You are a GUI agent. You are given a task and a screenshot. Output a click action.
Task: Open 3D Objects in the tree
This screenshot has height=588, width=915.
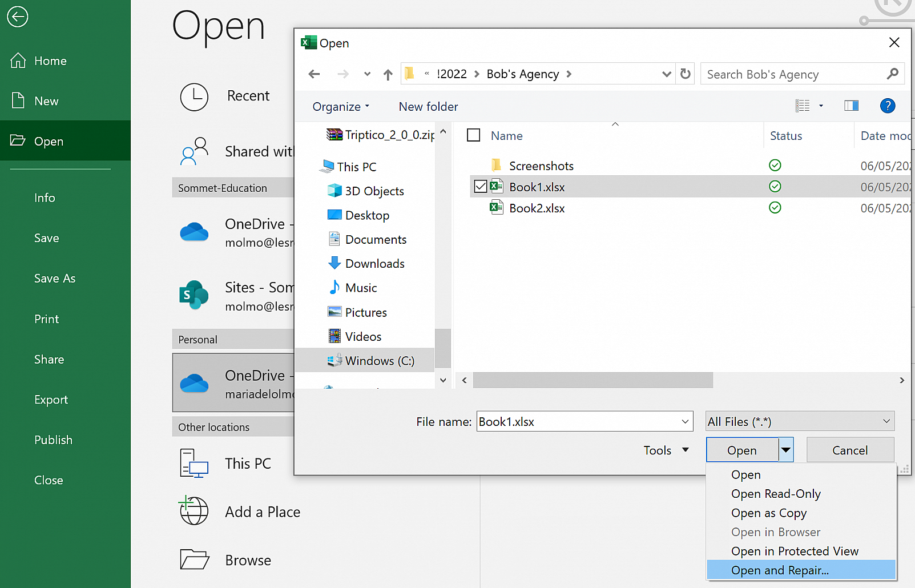coord(366,191)
